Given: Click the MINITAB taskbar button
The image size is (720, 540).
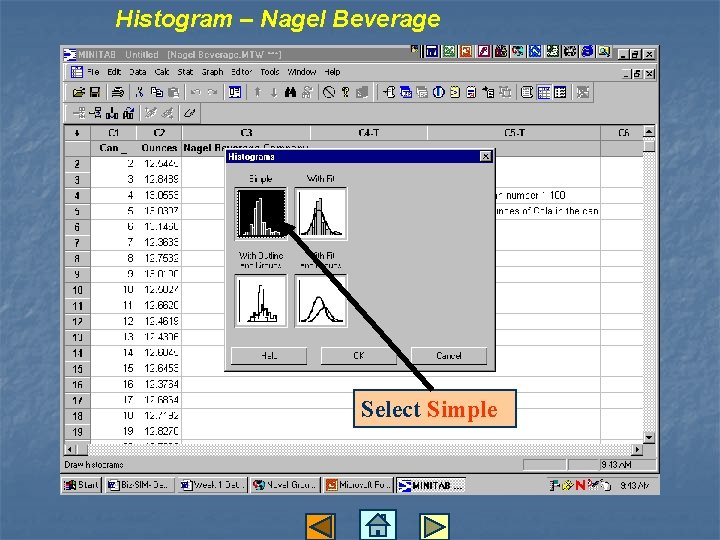Looking at the screenshot, I should [430, 485].
